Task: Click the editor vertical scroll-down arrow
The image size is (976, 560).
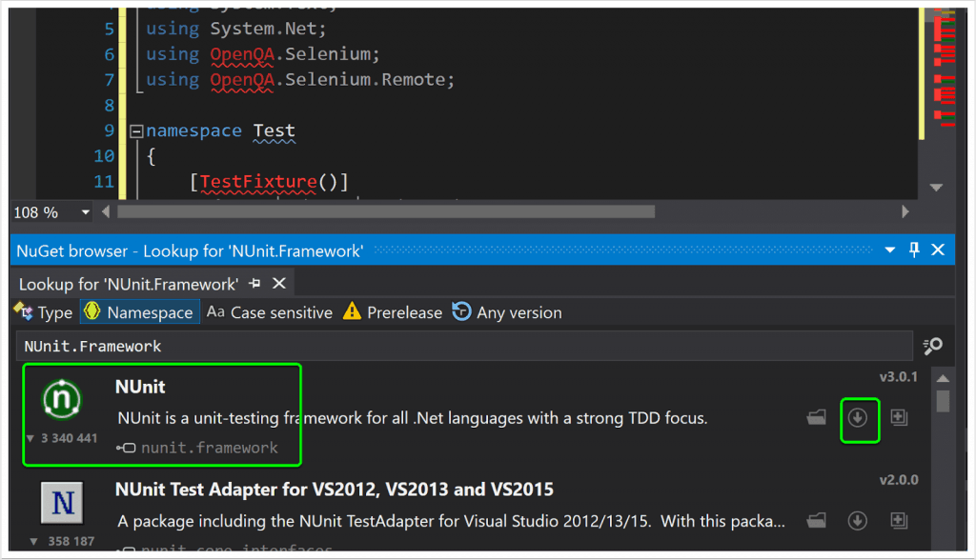Action: tap(936, 188)
